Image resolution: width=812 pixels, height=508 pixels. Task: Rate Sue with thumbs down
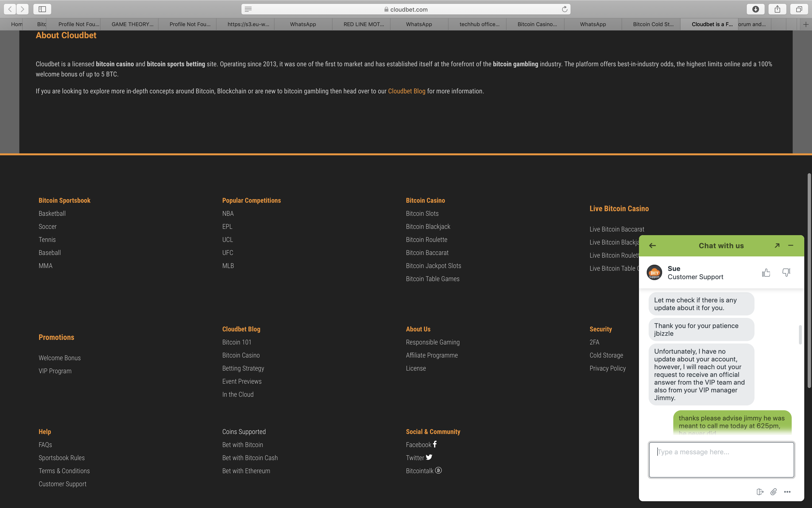pyautogui.click(x=786, y=272)
